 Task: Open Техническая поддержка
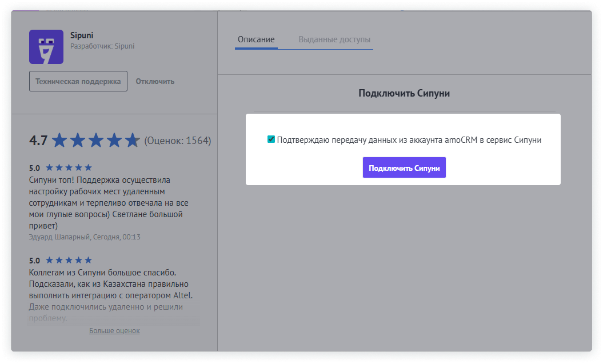coord(78,81)
